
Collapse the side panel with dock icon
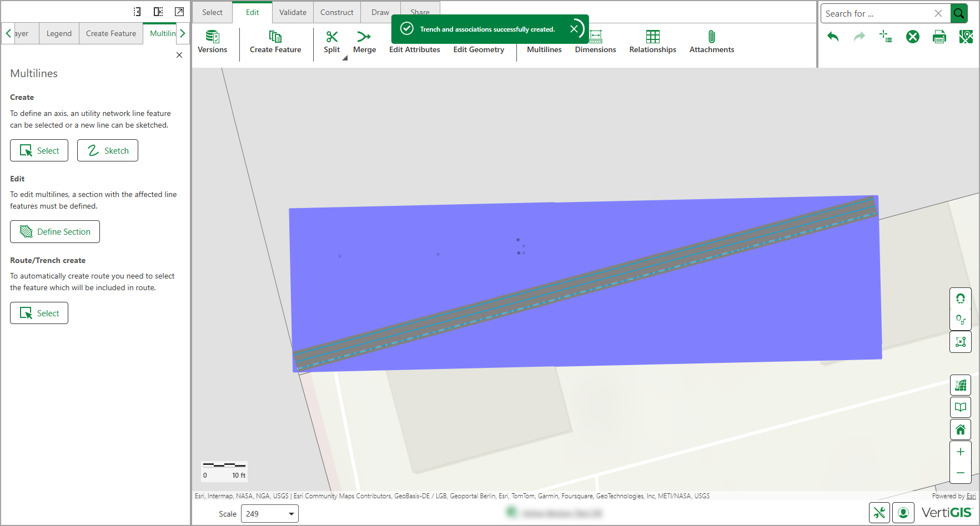tap(137, 12)
